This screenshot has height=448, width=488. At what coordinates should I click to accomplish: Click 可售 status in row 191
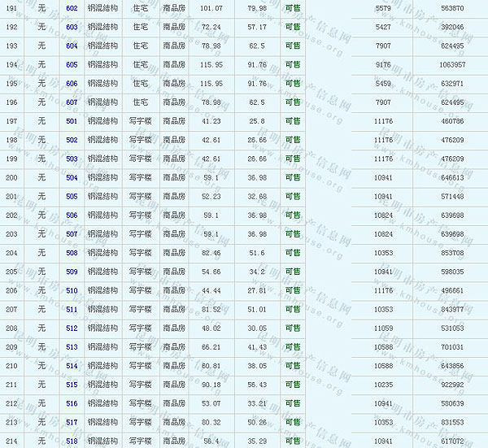[x=293, y=8]
